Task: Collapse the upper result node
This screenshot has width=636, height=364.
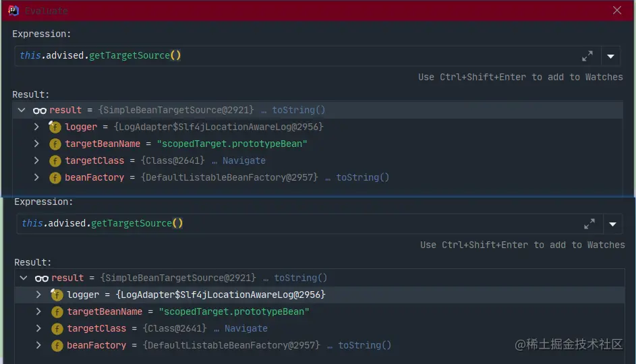Action: pos(22,110)
